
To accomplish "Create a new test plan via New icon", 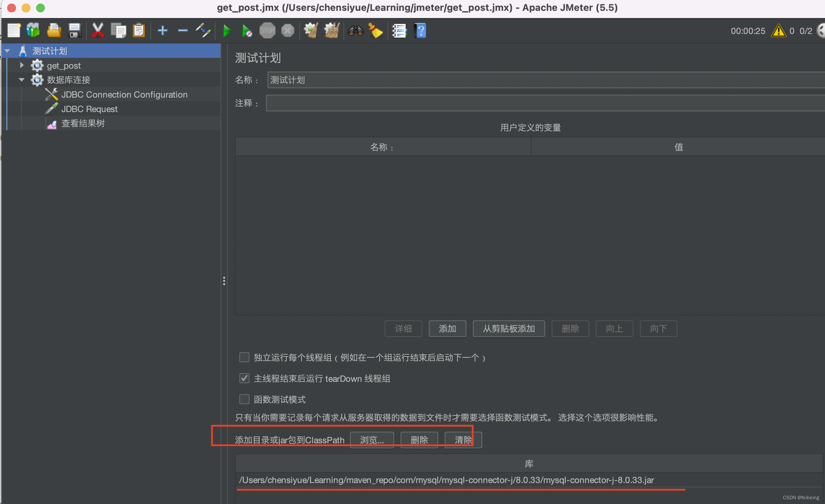I will [14, 31].
